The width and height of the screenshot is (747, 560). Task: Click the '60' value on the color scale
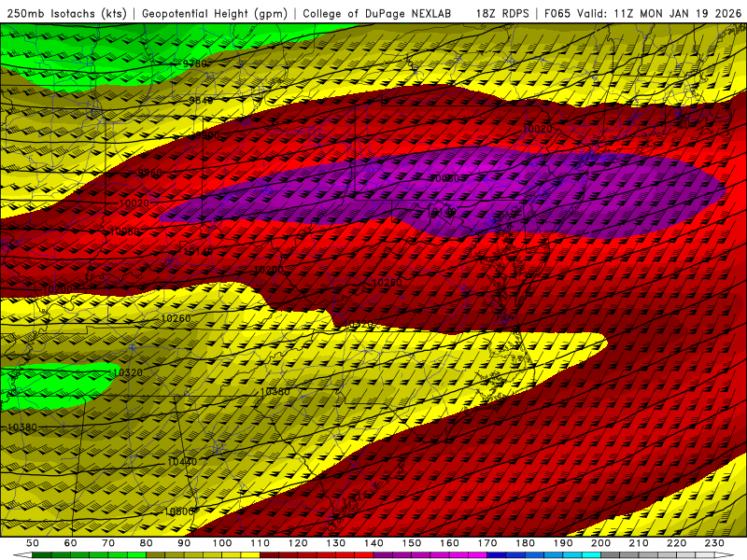click(71, 543)
